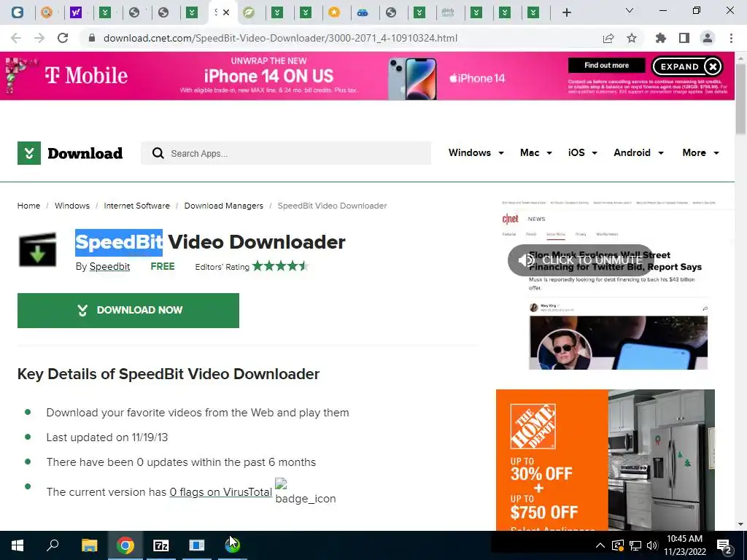Viewport: 747px width, 560px height.
Task: Click the share page icon in address bar
Action: pyautogui.click(x=608, y=38)
